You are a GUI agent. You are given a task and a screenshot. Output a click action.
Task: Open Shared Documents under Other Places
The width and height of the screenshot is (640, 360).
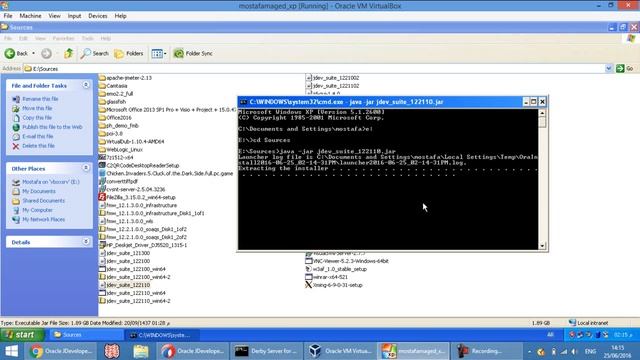point(43,201)
